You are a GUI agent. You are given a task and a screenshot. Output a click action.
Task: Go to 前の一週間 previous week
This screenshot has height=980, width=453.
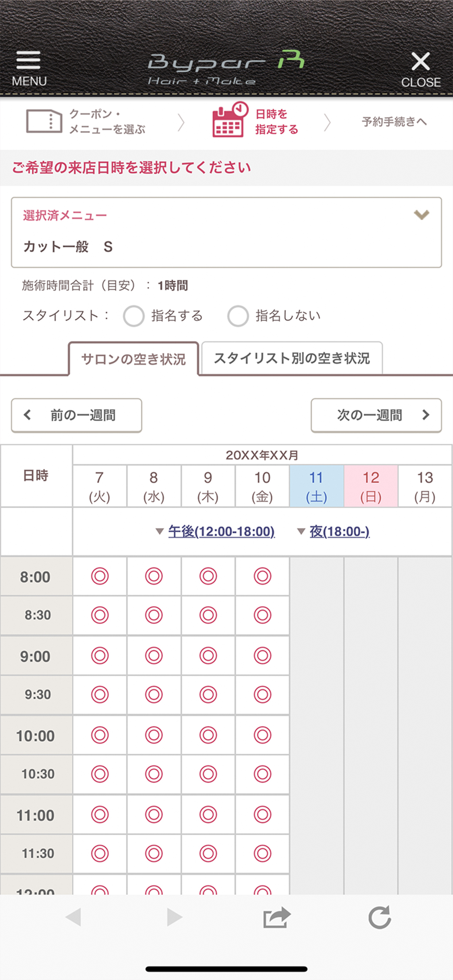pyautogui.click(x=77, y=415)
